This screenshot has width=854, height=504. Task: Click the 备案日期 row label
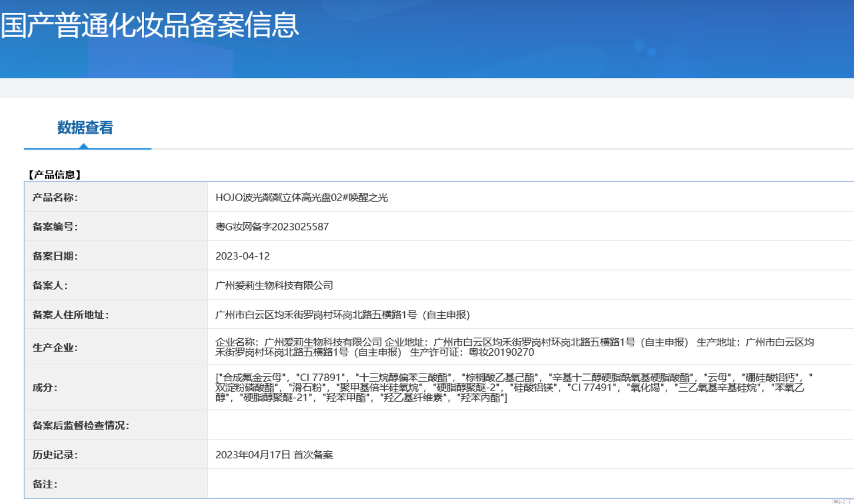pos(55,256)
